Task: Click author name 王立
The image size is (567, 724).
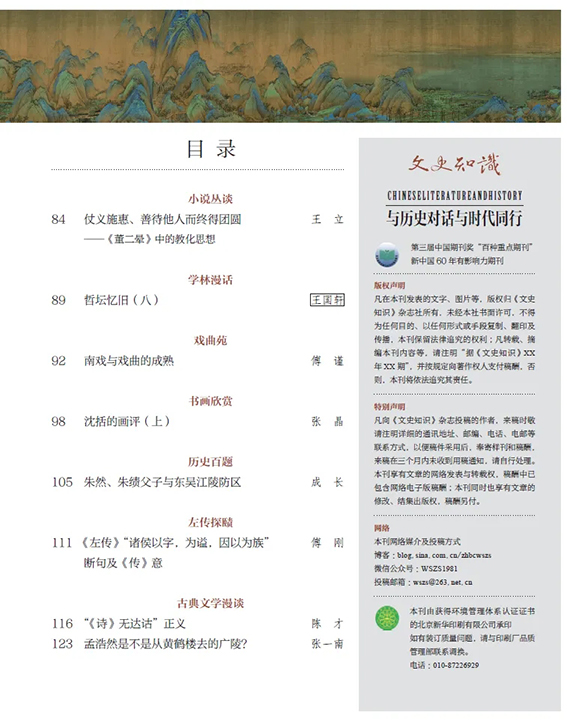Action: tap(327, 219)
